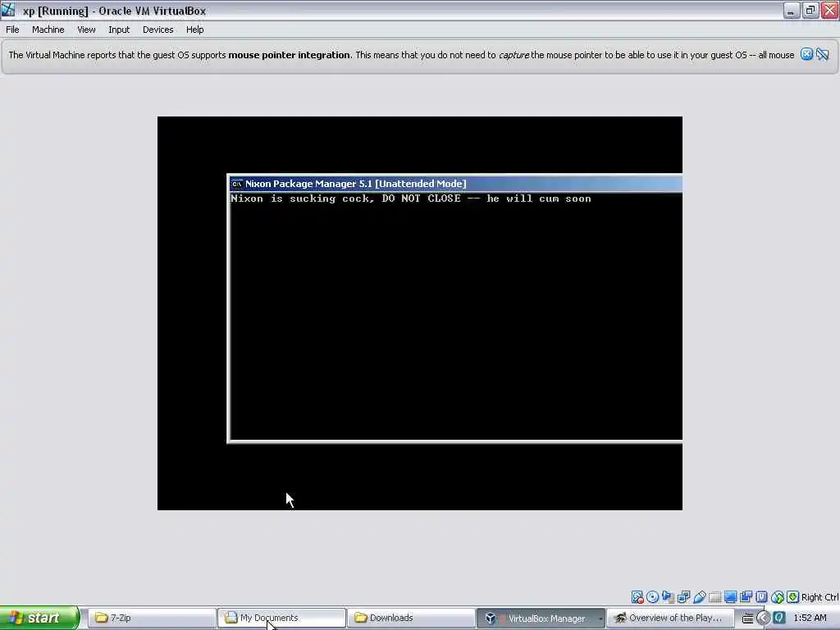
Task: Open the Windows Start menu
Action: tap(39, 618)
